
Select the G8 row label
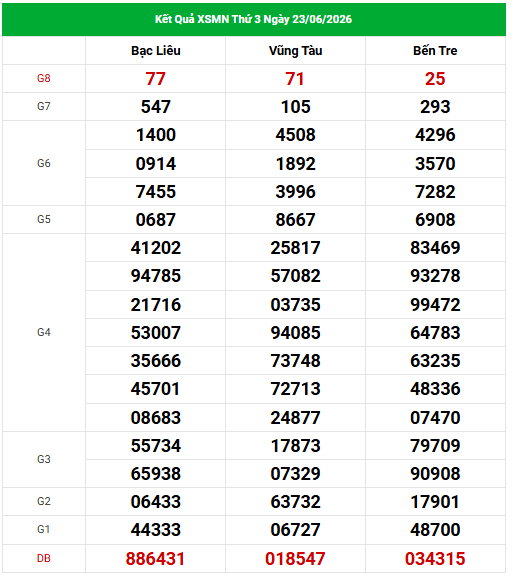(44, 79)
